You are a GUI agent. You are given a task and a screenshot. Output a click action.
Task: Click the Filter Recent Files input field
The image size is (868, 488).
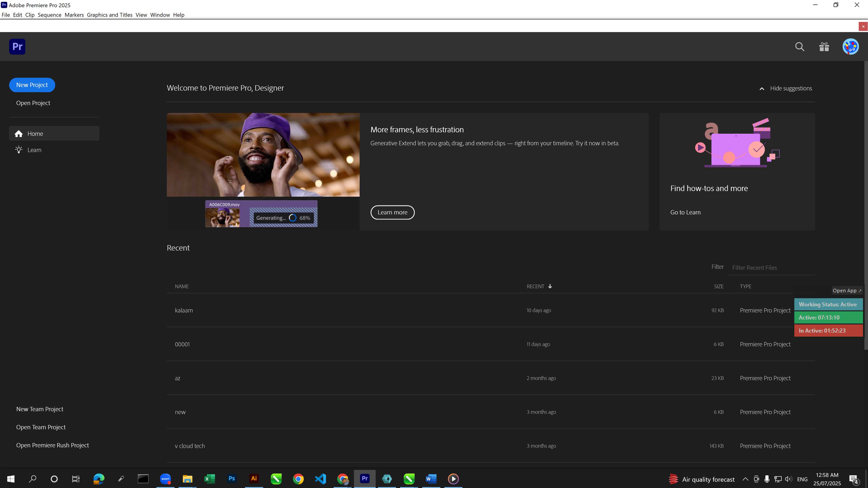(x=772, y=268)
